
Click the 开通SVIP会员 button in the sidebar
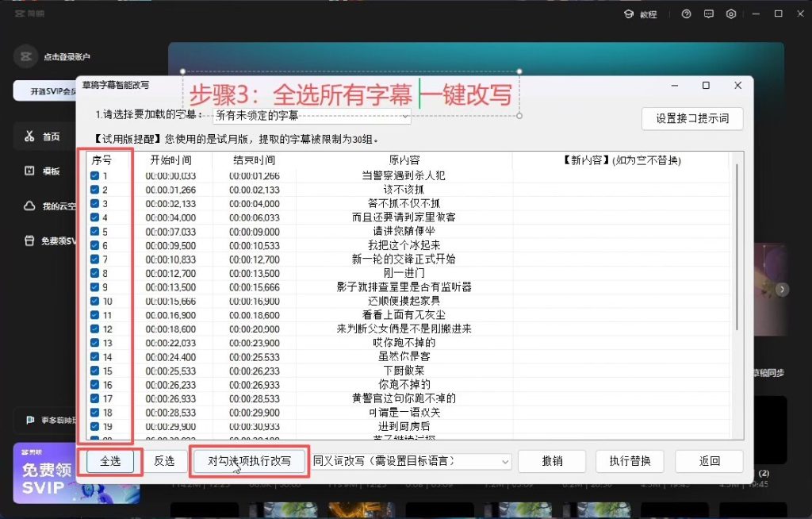point(44,91)
